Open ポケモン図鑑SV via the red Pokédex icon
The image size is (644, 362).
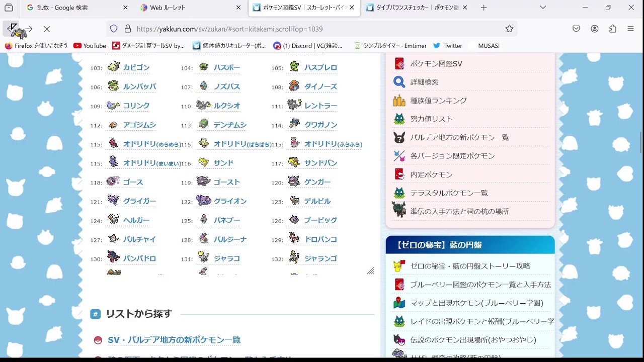[399, 63]
